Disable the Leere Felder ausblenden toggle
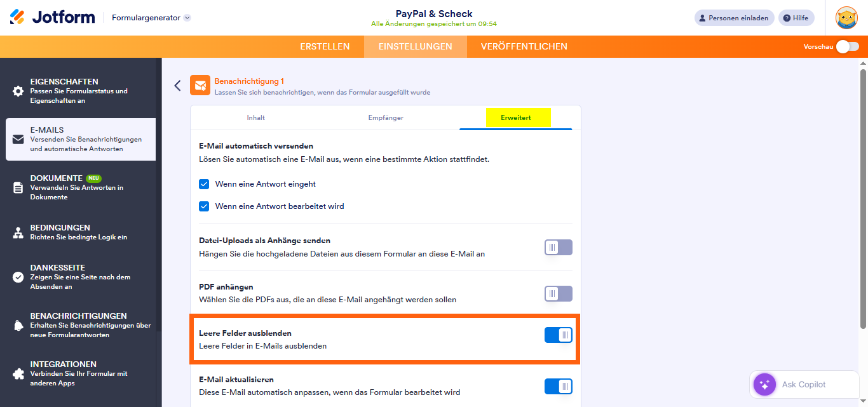The height and width of the screenshot is (407, 868). [558, 336]
